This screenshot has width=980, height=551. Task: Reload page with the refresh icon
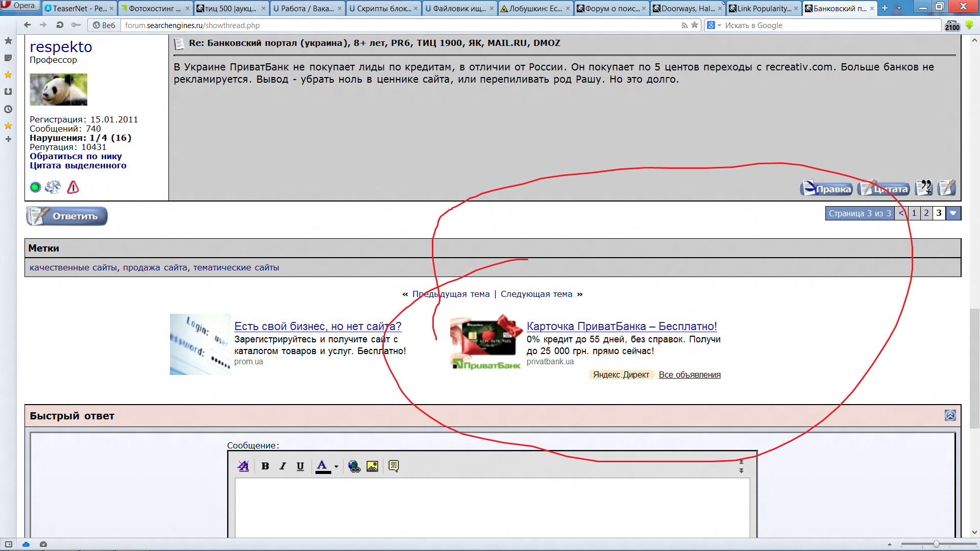click(60, 25)
